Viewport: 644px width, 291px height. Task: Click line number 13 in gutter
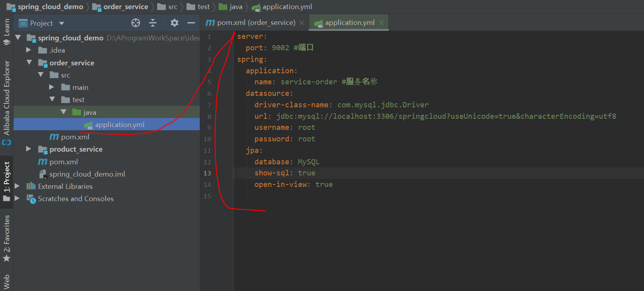click(207, 173)
